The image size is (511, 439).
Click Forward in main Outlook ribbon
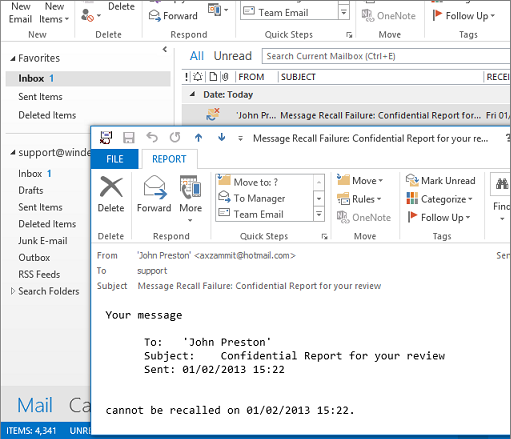(x=173, y=16)
